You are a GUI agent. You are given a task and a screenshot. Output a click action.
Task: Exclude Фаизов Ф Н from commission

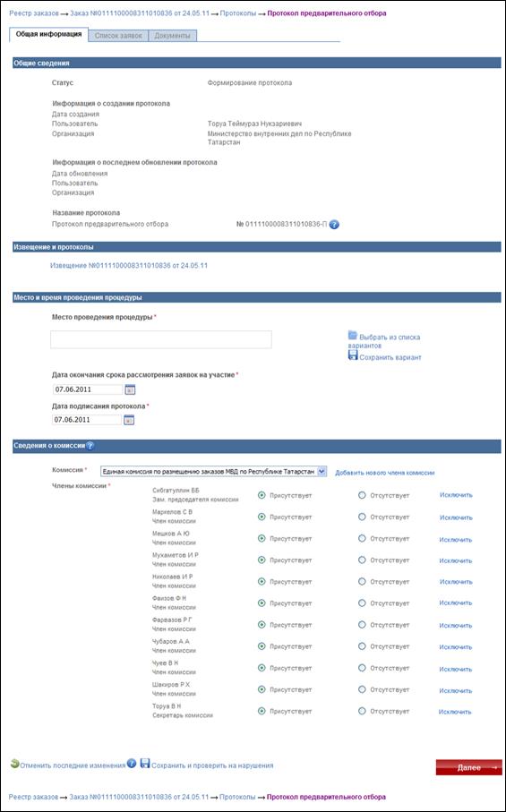click(456, 603)
